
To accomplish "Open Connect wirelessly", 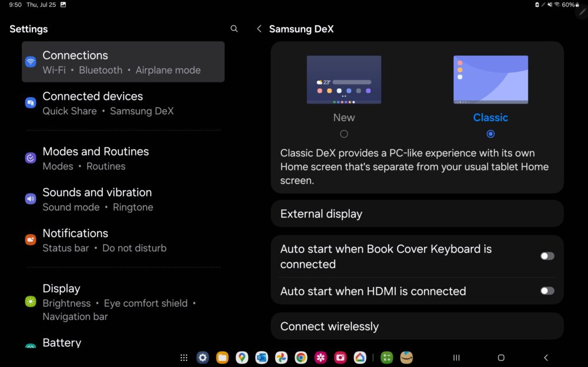I will pyautogui.click(x=417, y=326).
